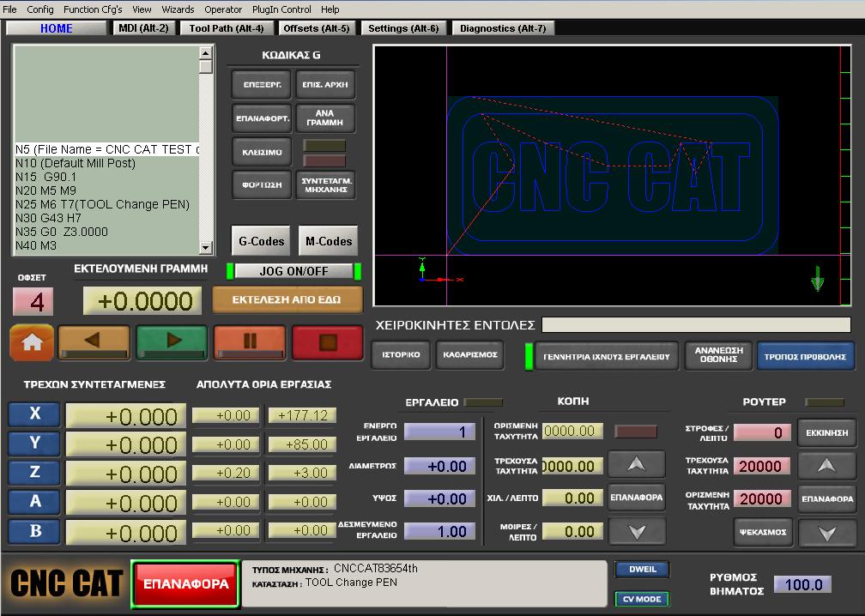Toggle DWELL mode

[x=642, y=569]
